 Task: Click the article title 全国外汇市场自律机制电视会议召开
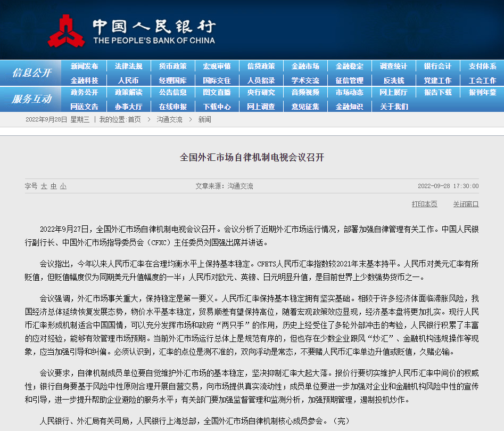point(252,157)
